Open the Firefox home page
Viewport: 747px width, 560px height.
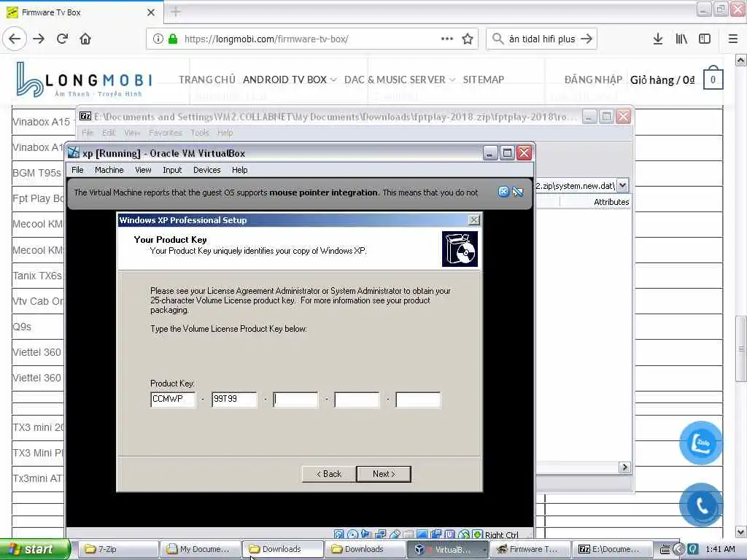(x=85, y=39)
